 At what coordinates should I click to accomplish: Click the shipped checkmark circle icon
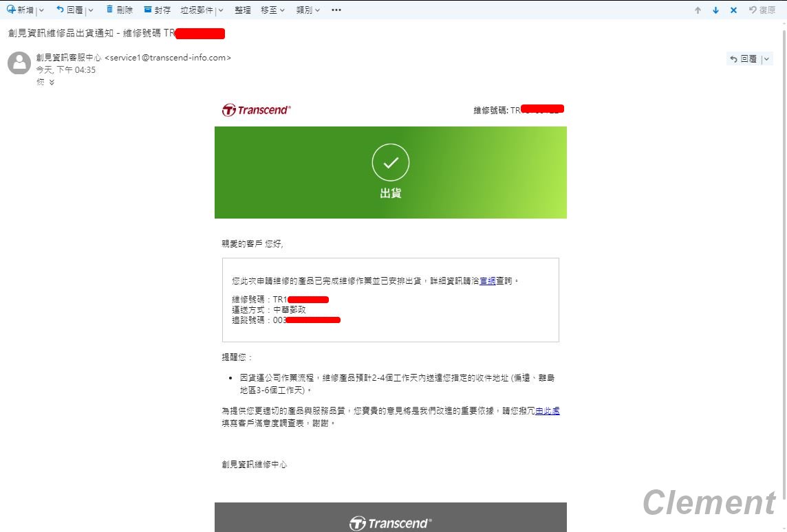coord(391,162)
